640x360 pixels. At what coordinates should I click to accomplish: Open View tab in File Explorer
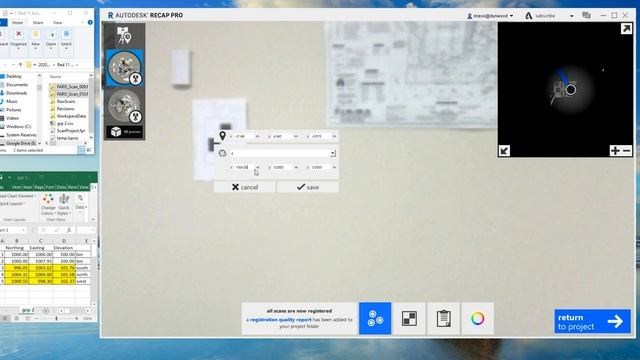coord(58,23)
